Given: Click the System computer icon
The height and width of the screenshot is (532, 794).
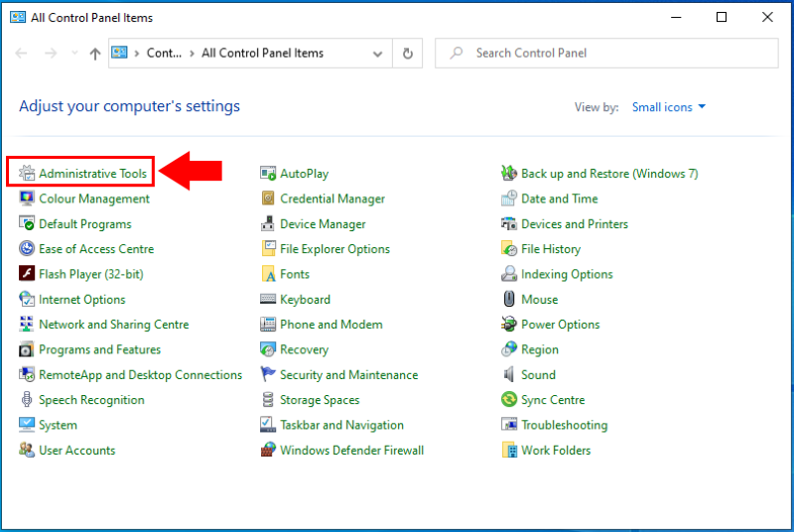Looking at the screenshot, I should [x=27, y=425].
